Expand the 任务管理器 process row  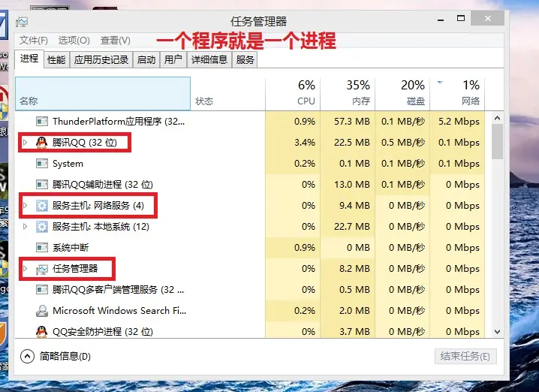pyautogui.click(x=25, y=268)
